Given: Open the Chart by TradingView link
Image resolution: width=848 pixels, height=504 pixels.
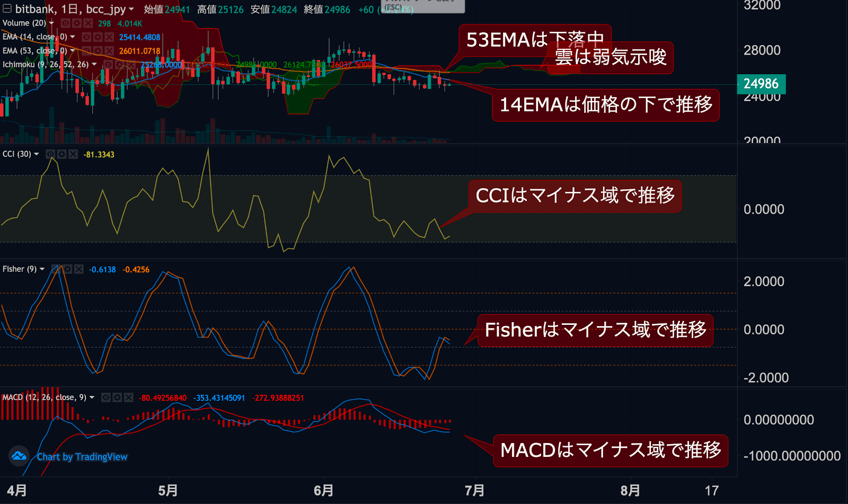Looking at the screenshot, I should 82,457.
